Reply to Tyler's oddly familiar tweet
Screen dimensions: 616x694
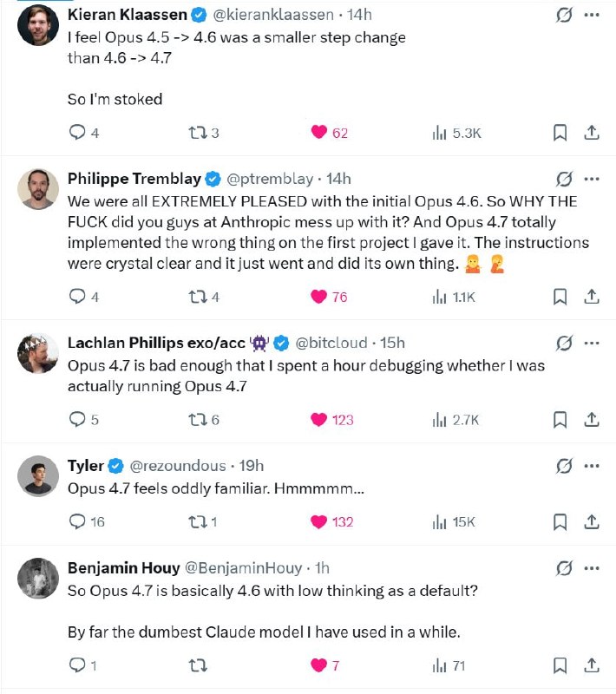click(x=77, y=521)
